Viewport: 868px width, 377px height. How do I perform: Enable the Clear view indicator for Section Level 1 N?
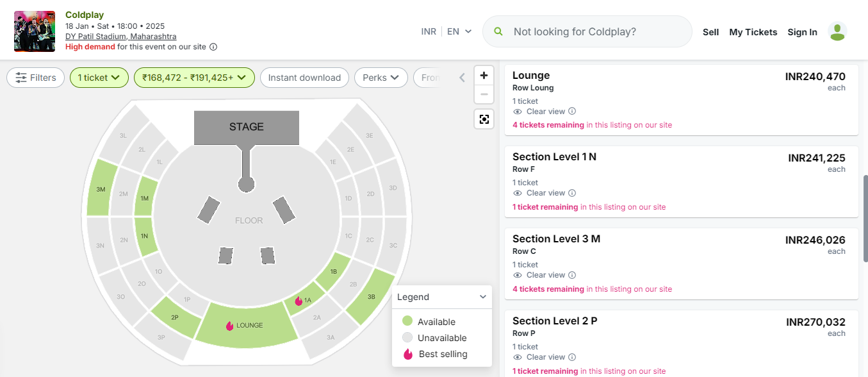516,192
